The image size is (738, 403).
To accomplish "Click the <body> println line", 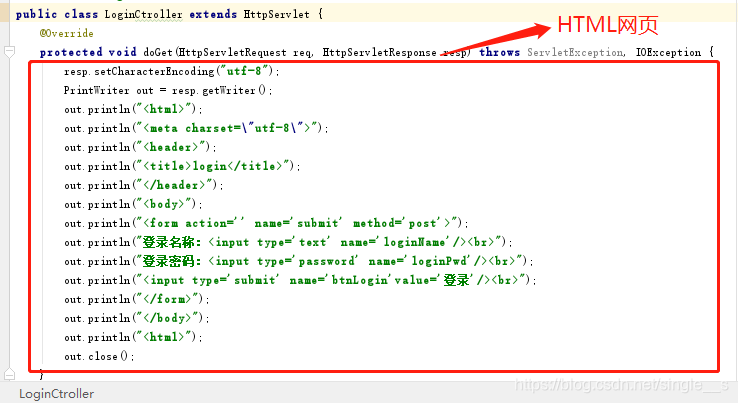I will click(x=133, y=204).
